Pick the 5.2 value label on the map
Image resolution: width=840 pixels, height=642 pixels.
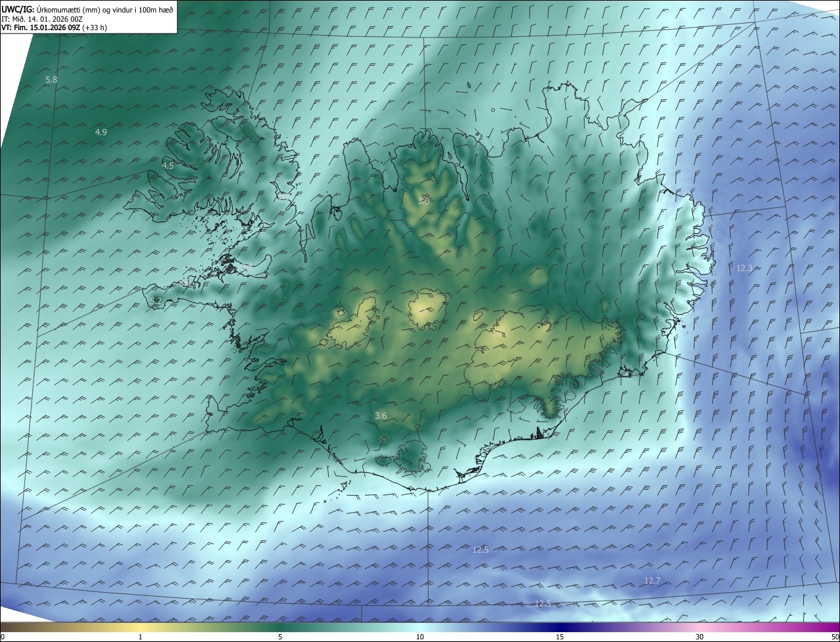(156, 301)
